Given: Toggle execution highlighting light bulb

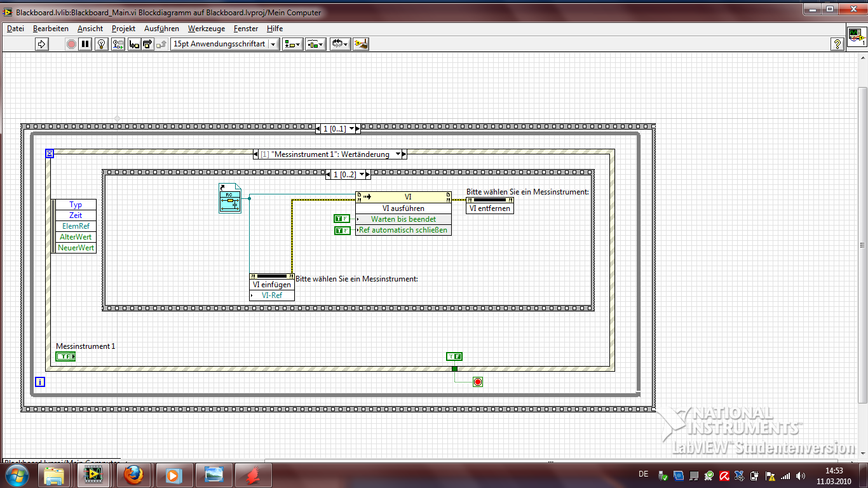Looking at the screenshot, I should pos(101,44).
